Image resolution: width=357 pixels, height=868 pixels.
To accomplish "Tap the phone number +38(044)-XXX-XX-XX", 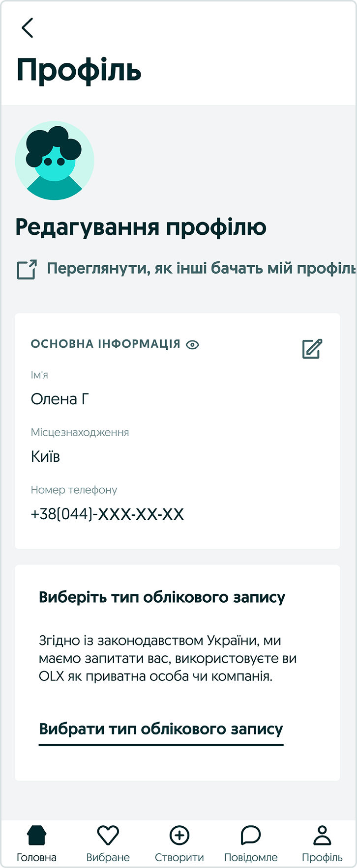I will click(x=107, y=514).
